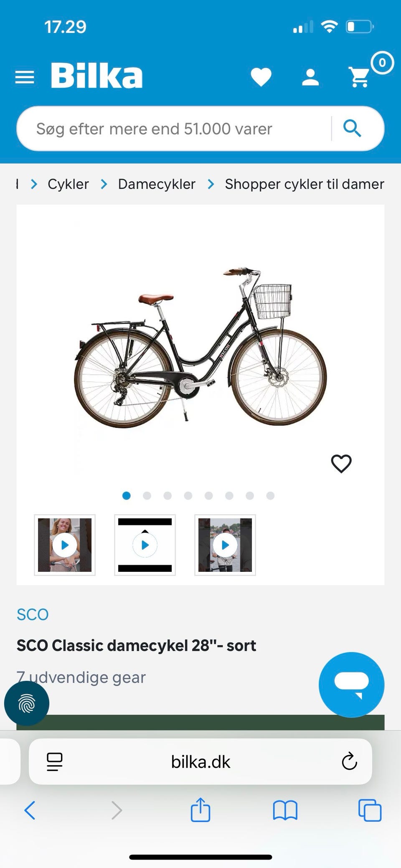Open the fingerprint cookie settings icon
Viewport: 401px width, 868px height.
tap(27, 704)
